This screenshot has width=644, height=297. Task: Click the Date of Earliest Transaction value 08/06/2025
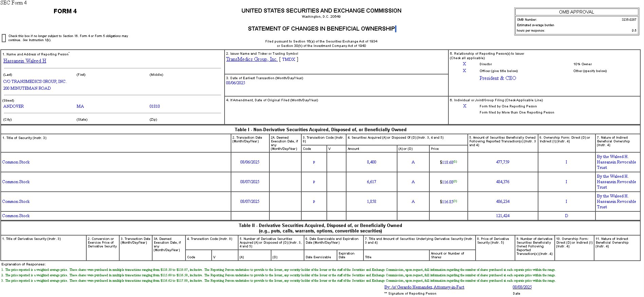pos(235,83)
